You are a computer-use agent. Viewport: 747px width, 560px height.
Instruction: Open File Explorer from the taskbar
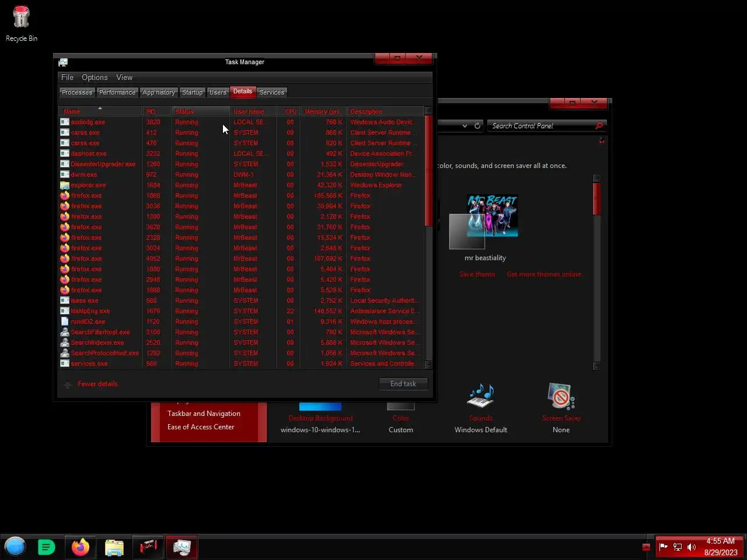coord(114,547)
